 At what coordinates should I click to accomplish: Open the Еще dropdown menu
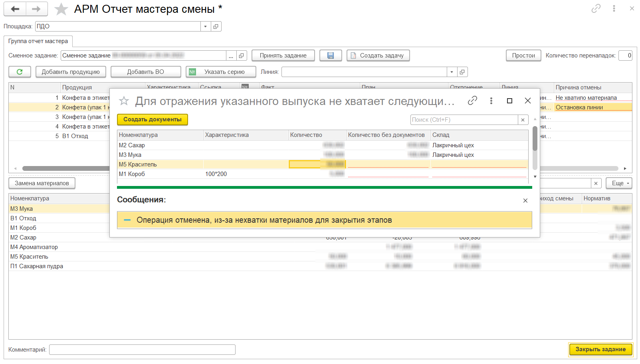point(619,183)
